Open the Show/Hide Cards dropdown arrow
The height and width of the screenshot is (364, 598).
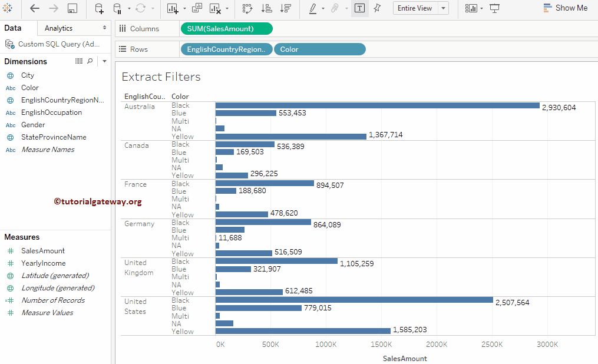click(x=481, y=8)
